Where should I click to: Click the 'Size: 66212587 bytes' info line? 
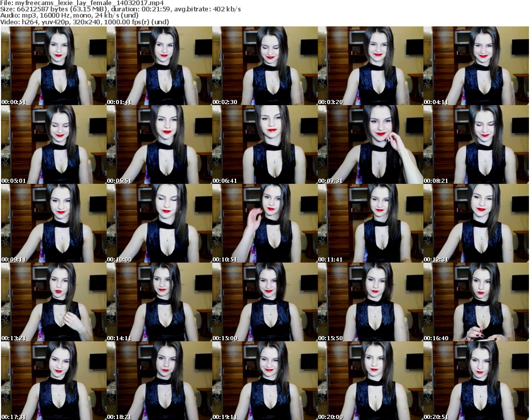[x=120, y=9]
